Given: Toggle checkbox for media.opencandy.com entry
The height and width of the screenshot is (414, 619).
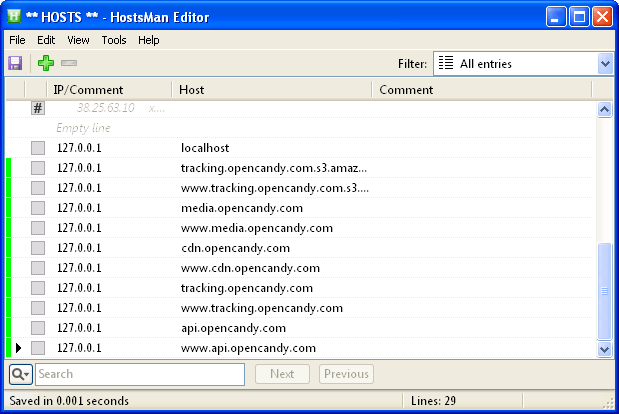Looking at the screenshot, I should tap(38, 208).
